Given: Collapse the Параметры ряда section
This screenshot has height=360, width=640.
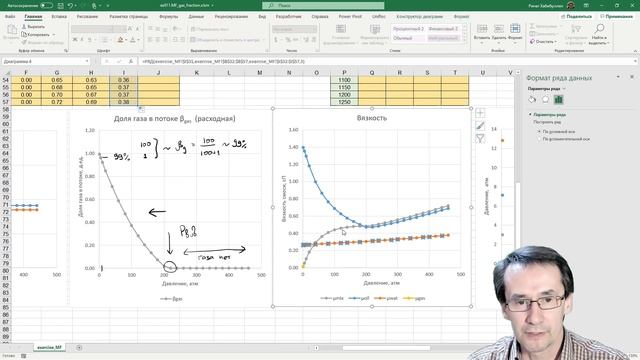Looking at the screenshot, I should (x=530, y=115).
